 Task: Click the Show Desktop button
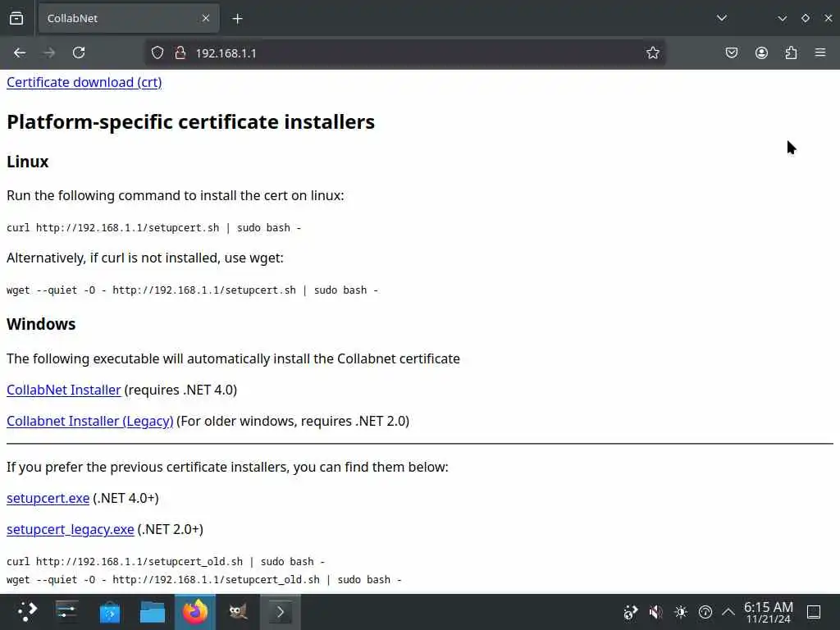click(814, 612)
